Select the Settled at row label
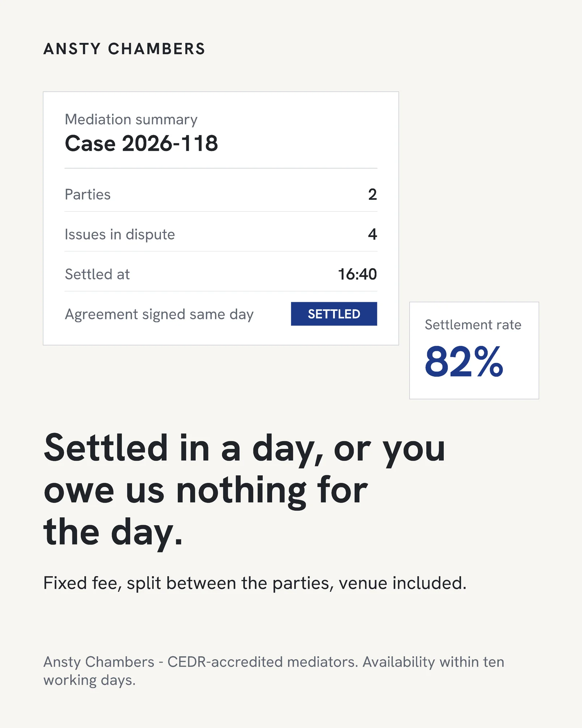582x728 pixels. 97,274
